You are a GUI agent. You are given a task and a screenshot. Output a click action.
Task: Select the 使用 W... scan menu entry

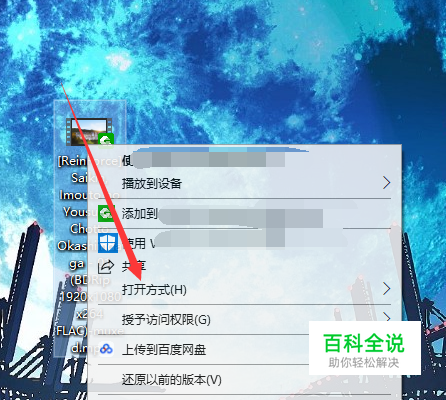tap(245, 243)
